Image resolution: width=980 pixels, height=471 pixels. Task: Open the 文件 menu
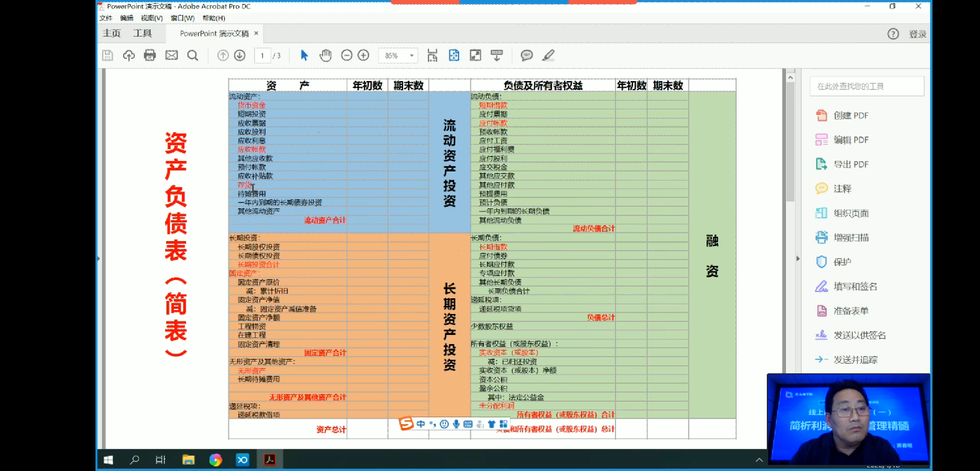point(105,18)
